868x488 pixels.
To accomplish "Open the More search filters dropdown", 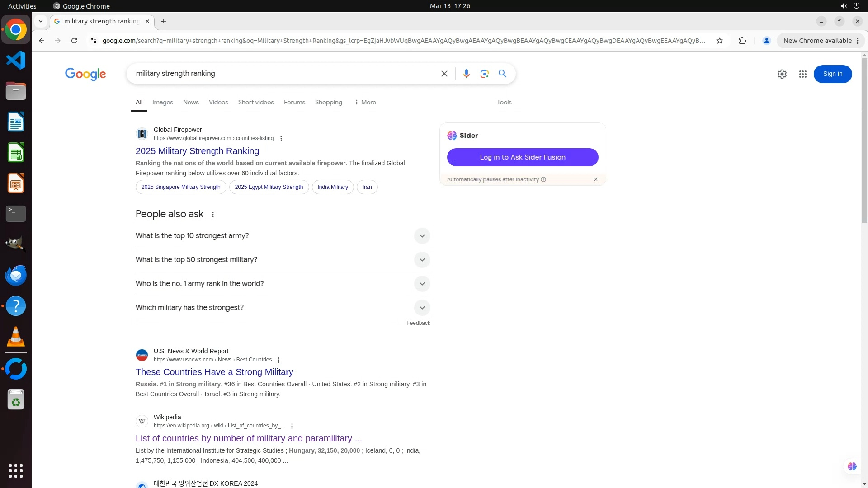I will pos(365,103).
